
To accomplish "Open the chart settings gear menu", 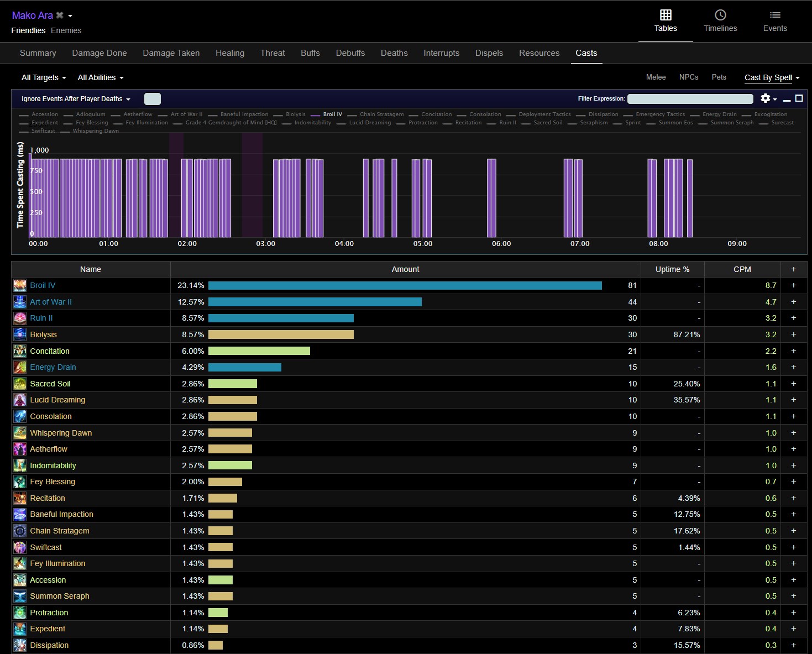I will point(768,98).
